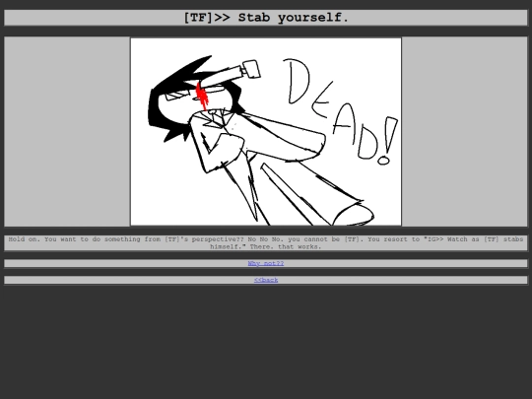532x399 pixels.
Task: Go to the "<<back" link
Action: 266,280
